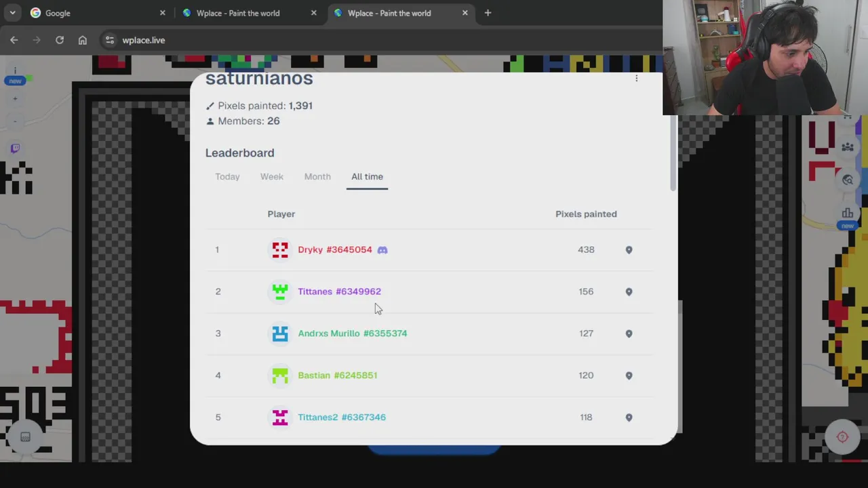Zoom in the map with plus button
Viewport: 868px width, 488px height.
point(15,99)
